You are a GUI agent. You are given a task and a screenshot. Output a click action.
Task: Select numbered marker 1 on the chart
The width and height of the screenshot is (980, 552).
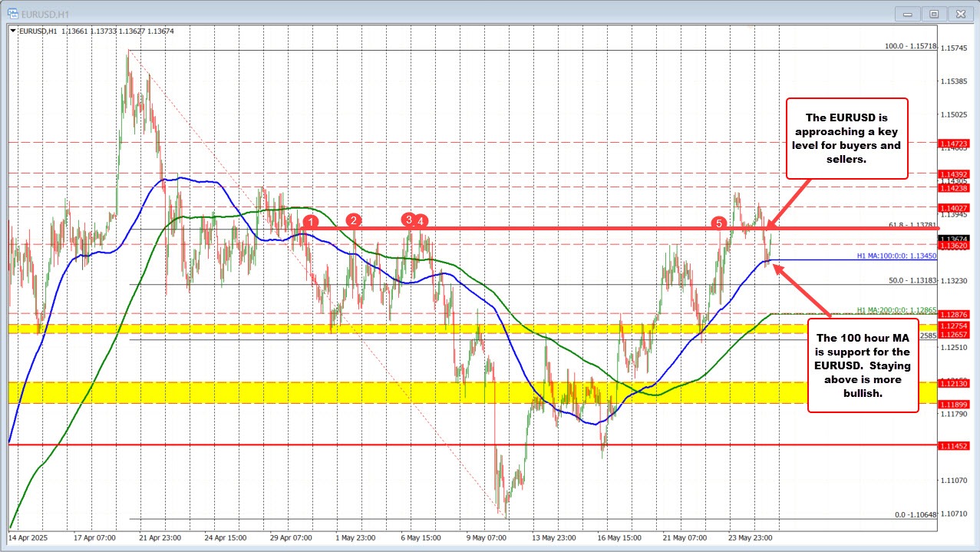pyautogui.click(x=311, y=221)
